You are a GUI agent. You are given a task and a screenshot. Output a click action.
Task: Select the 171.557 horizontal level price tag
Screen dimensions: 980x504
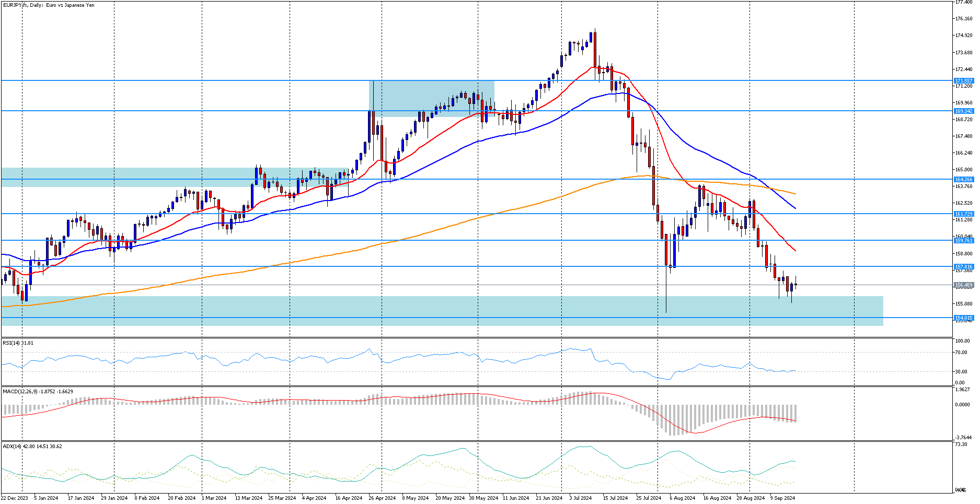click(964, 81)
